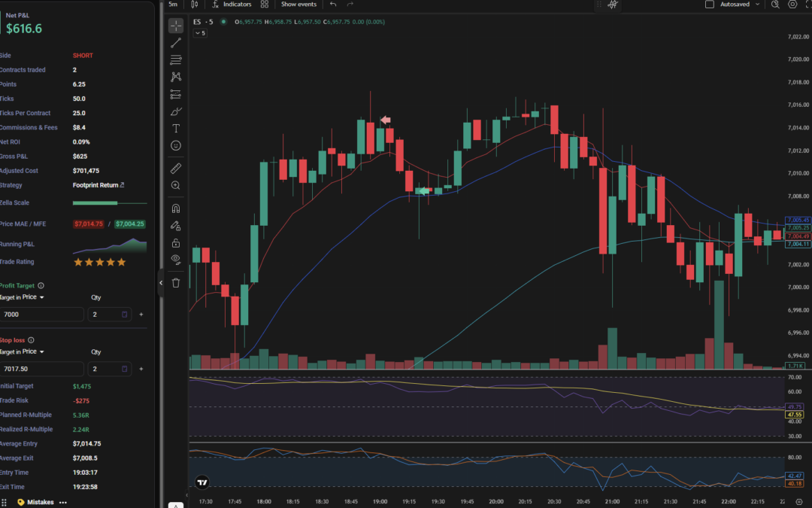Open the Indicators menu
The width and height of the screenshot is (812, 508).
click(232, 5)
